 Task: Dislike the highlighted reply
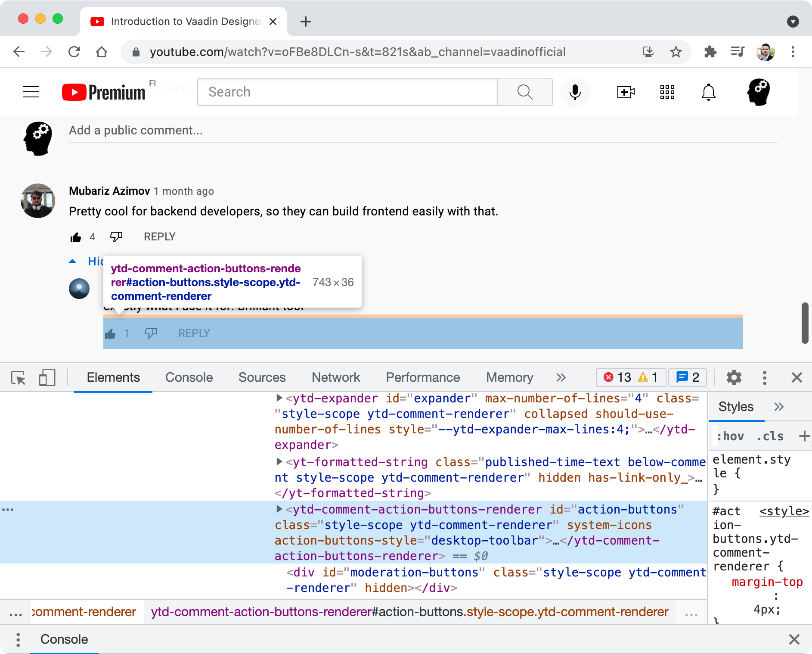151,333
